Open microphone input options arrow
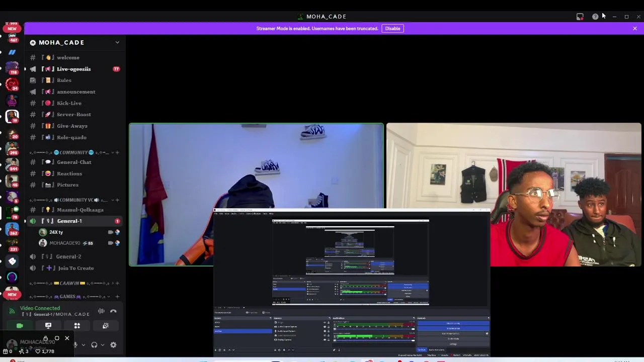 point(84,345)
